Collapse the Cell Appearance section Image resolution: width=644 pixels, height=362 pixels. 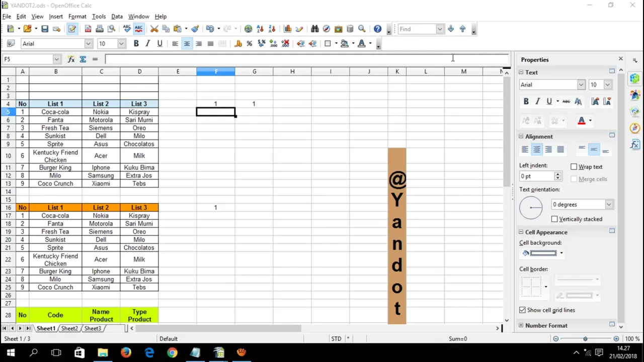tap(521, 232)
